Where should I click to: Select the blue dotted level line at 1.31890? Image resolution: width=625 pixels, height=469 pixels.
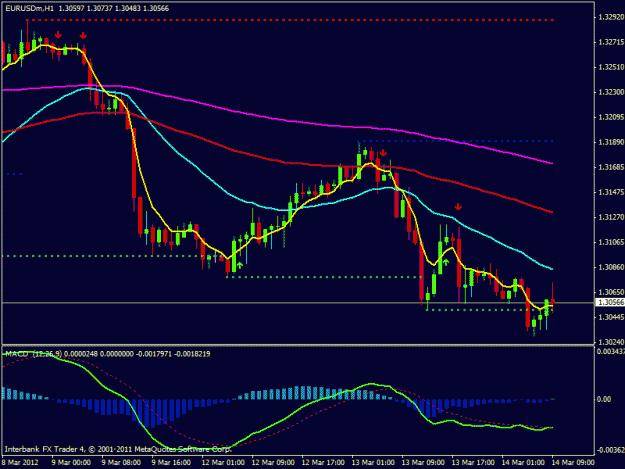456,141
